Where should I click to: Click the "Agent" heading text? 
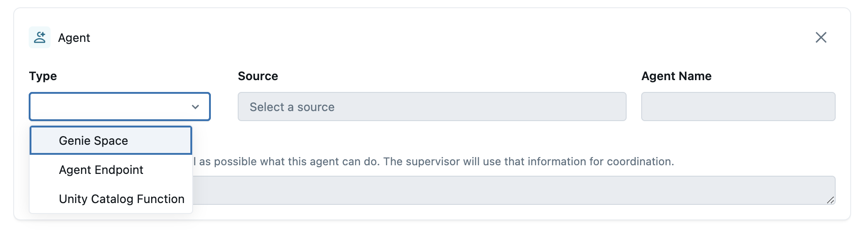click(x=74, y=38)
